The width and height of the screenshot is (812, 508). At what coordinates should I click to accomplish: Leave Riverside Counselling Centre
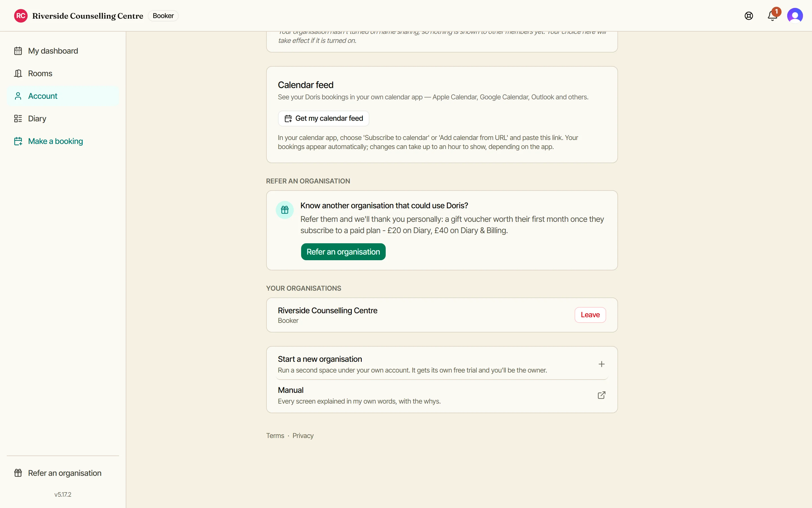590,315
